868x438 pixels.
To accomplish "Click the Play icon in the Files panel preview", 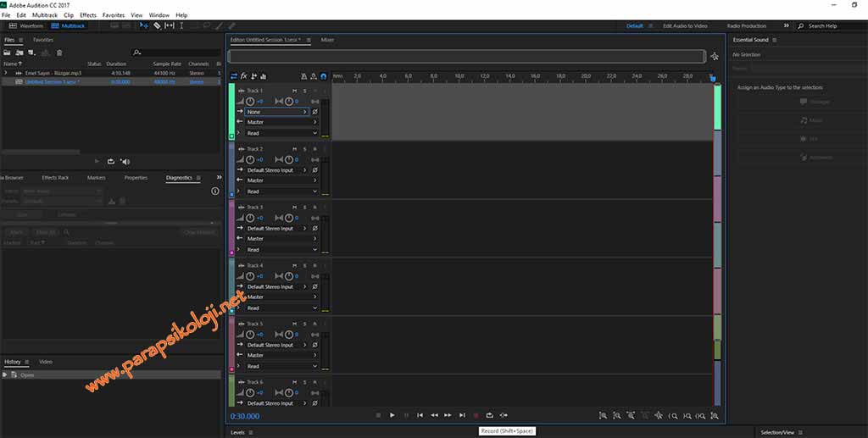I will [x=97, y=162].
